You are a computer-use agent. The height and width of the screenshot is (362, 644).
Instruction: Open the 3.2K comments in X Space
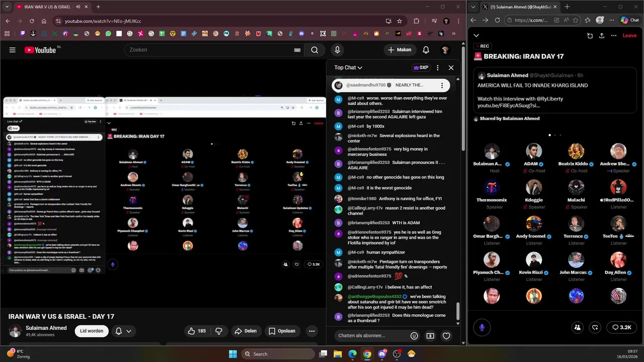[621, 327]
